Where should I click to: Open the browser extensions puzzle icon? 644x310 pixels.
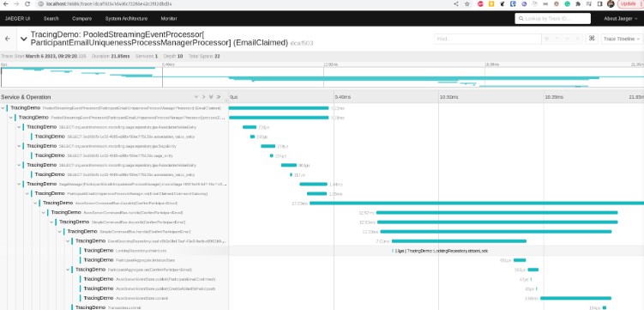pos(578,3)
